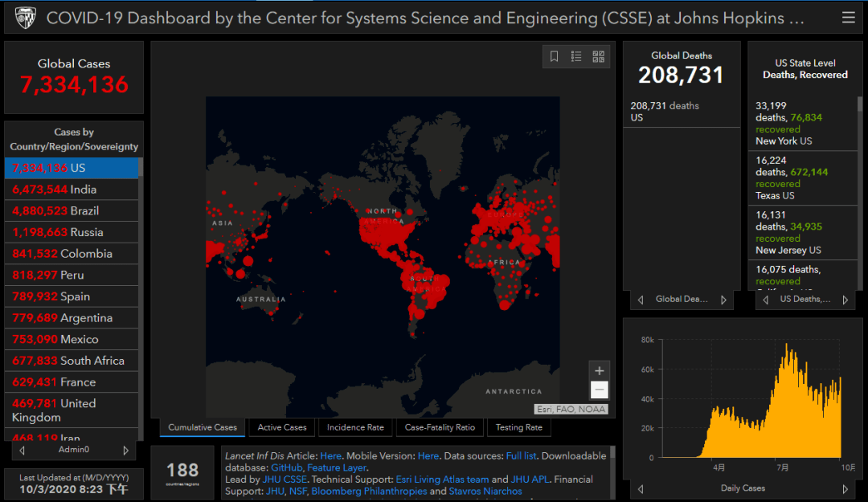The width and height of the screenshot is (868, 502).
Task: Open the GitHub database link
Action: pos(286,467)
